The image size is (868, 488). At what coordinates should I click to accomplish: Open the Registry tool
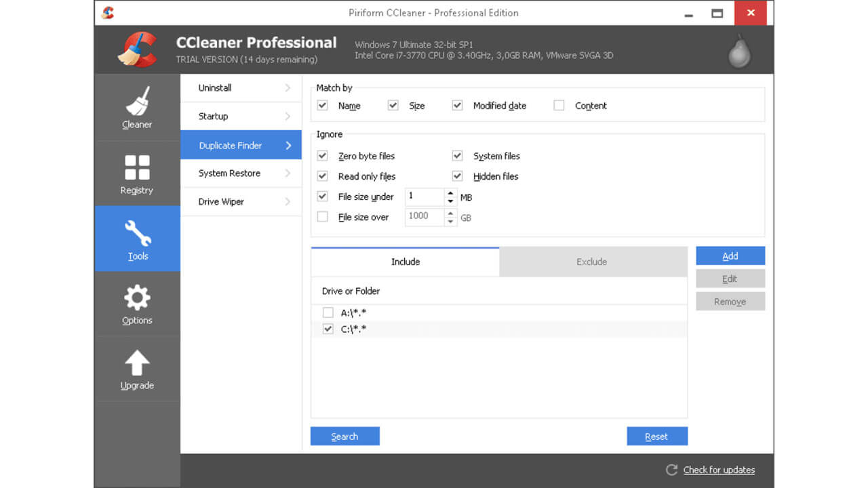click(x=137, y=173)
